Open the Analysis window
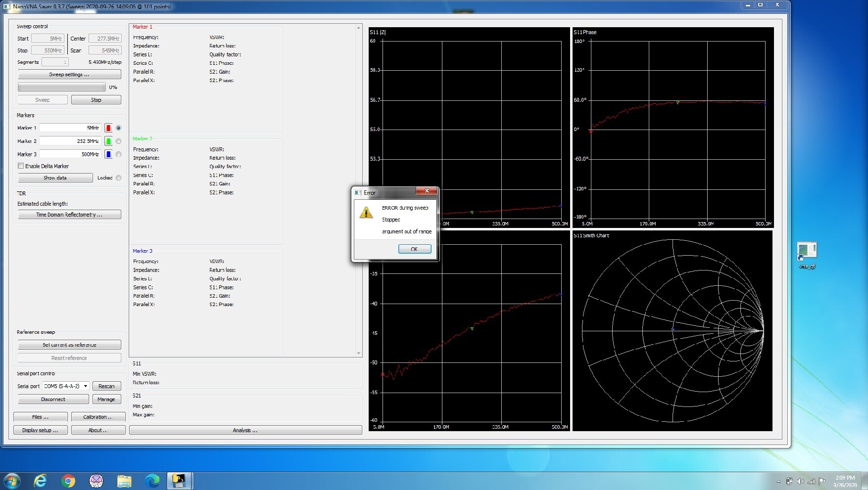This screenshot has width=868, height=490. [x=245, y=430]
